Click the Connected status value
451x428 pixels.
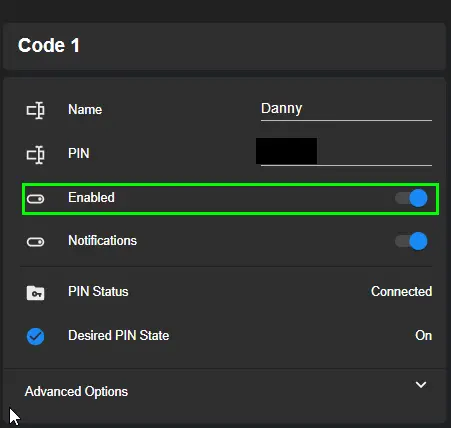402,292
